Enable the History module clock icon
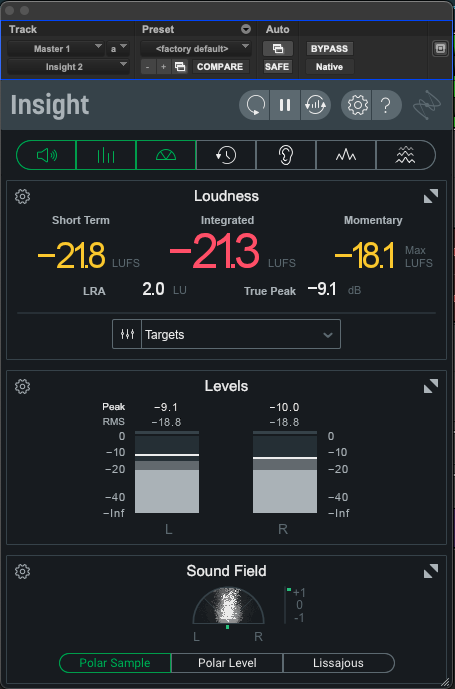The height and width of the screenshot is (689, 455). click(x=226, y=155)
